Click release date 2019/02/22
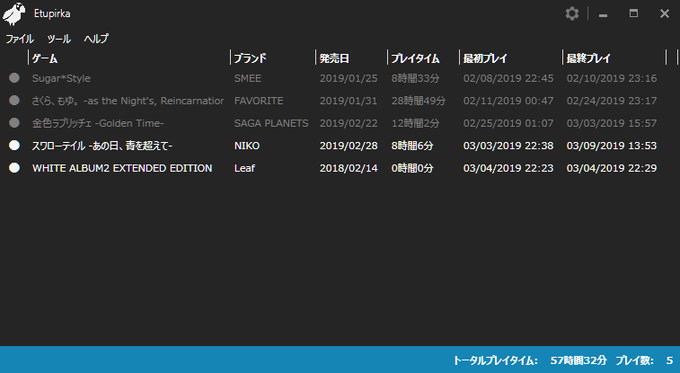This screenshot has width=680, height=373. [x=349, y=123]
